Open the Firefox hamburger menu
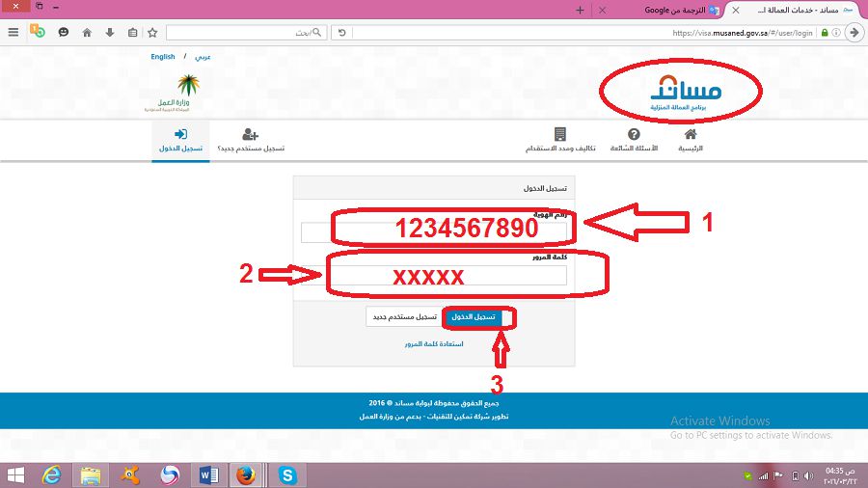 [x=14, y=32]
